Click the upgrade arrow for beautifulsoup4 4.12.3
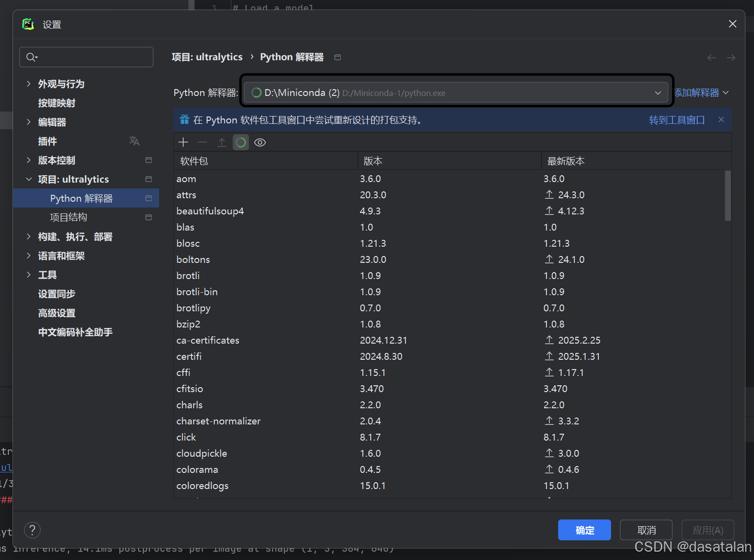This screenshot has height=560, width=754. point(549,211)
